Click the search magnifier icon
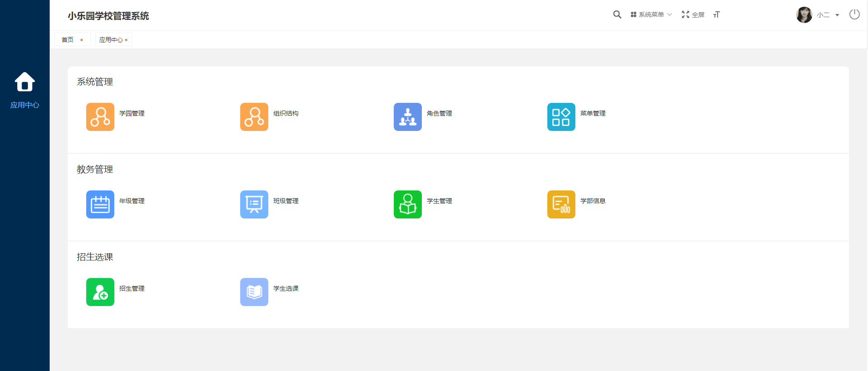 [617, 14]
